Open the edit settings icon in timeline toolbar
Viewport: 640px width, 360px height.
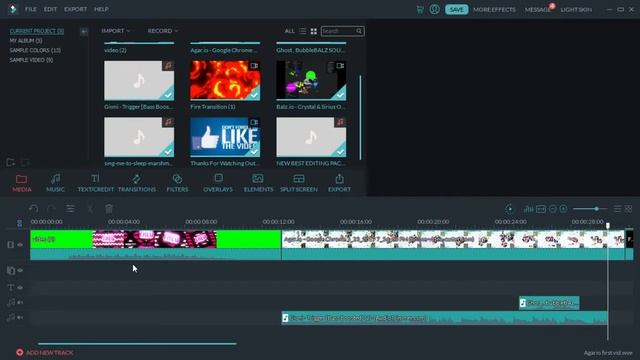coord(70,209)
